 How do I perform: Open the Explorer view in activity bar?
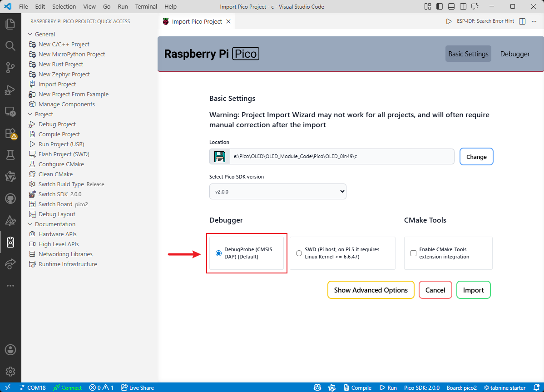pos(10,24)
